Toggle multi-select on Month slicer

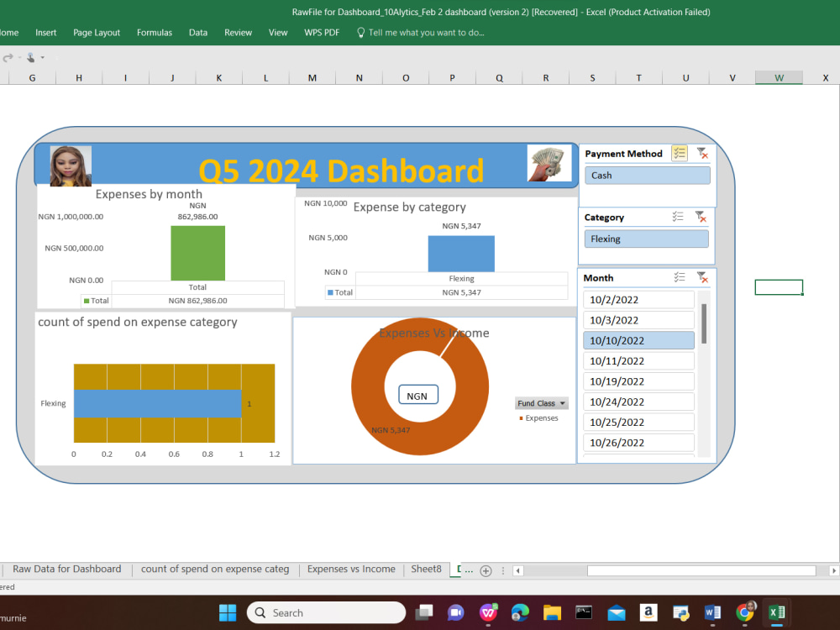click(680, 277)
